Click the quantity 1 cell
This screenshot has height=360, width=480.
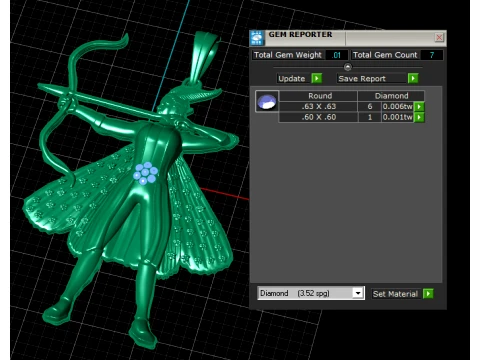point(370,117)
